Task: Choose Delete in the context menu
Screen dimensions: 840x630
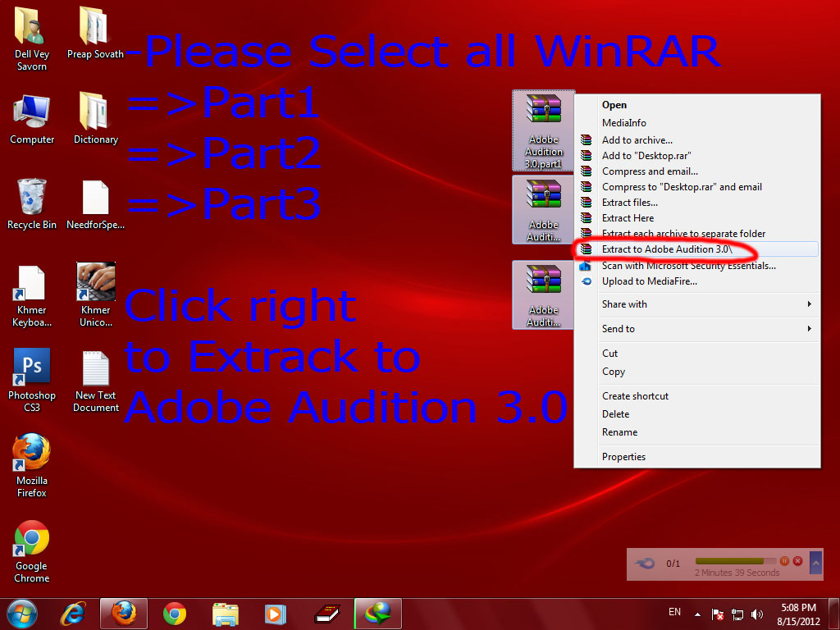Action: (697, 414)
